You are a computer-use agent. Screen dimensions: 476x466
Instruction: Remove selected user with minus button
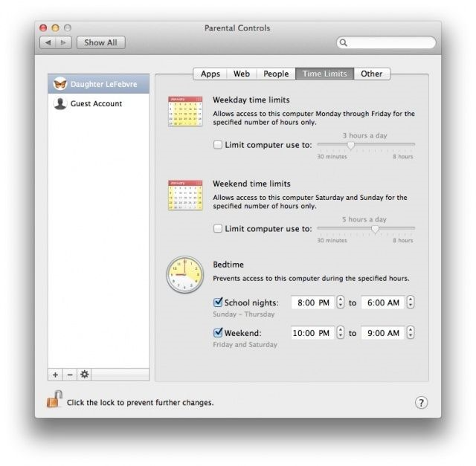[x=70, y=375]
